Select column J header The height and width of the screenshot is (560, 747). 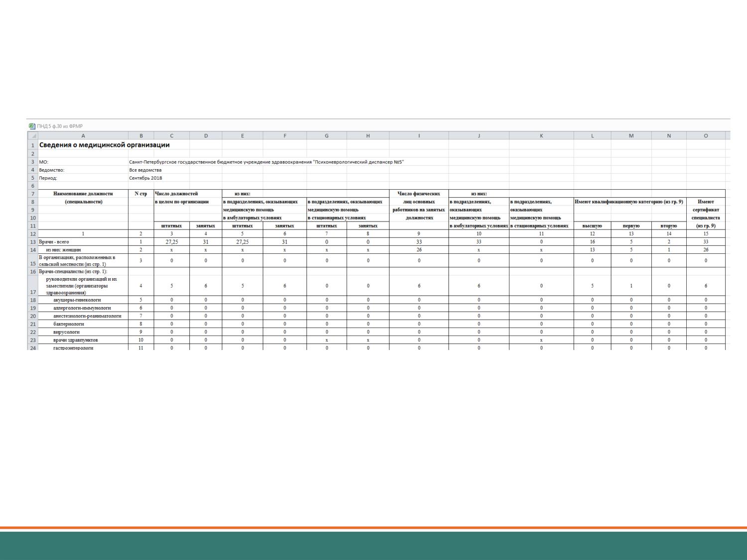[x=479, y=135]
